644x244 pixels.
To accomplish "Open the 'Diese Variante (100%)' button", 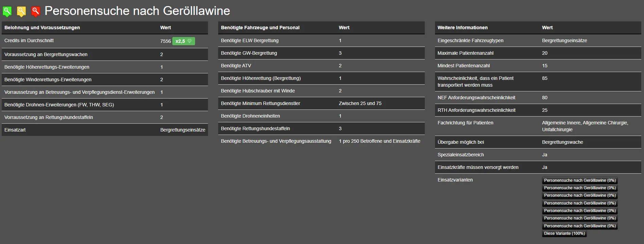I will [x=564, y=233].
